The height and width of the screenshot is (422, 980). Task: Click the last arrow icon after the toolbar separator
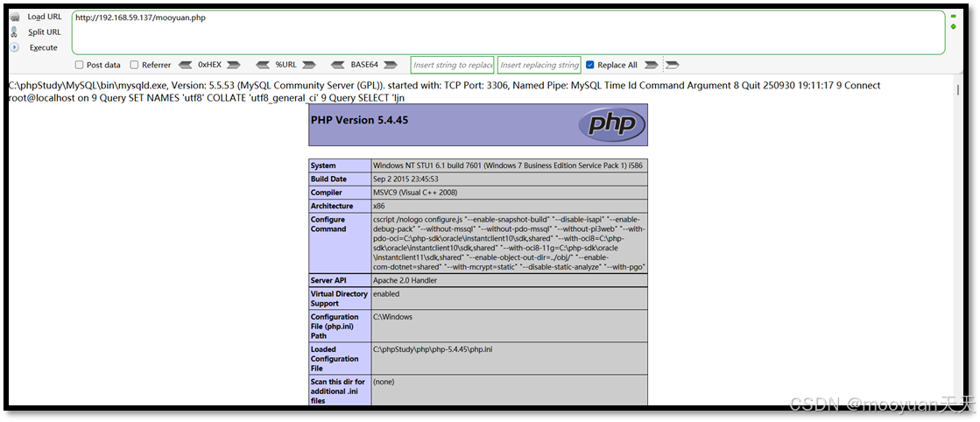pyautogui.click(x=673, y=65)
